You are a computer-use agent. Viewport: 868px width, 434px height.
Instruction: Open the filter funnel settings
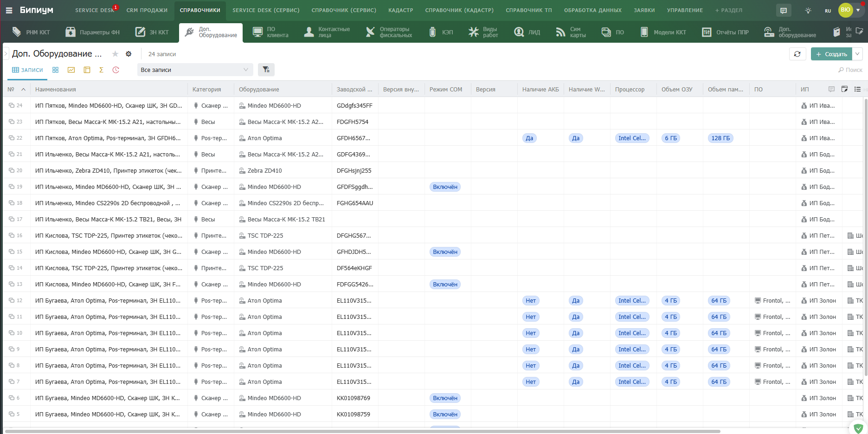click(266, 70)
